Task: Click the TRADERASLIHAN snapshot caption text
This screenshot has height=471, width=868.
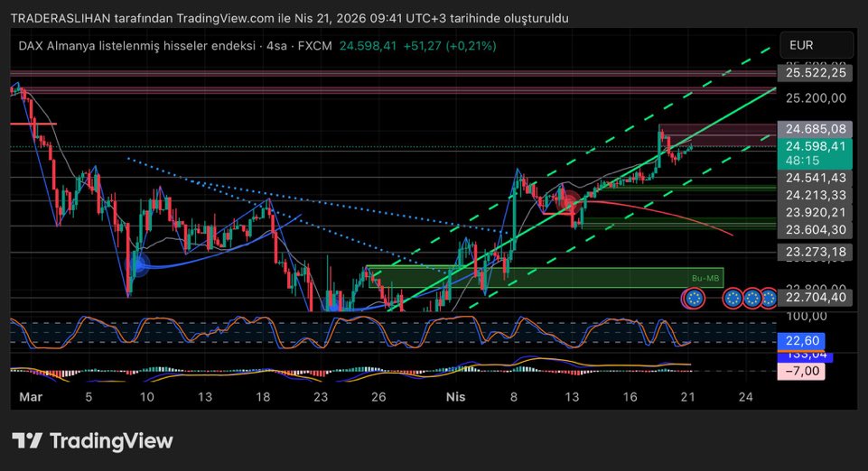Action: (290, 18)
